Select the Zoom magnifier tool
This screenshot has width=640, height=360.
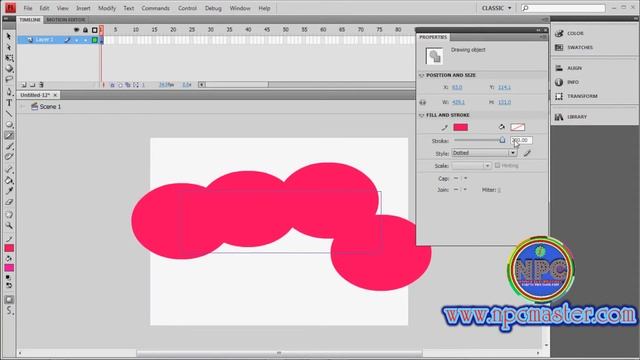click(x=9, y=225)
